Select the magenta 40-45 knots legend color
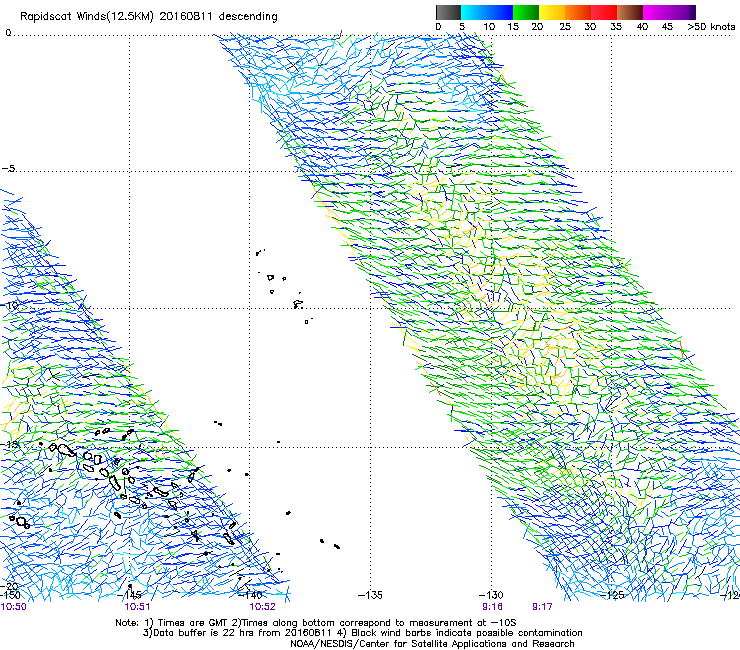 [x=656, y=12]
